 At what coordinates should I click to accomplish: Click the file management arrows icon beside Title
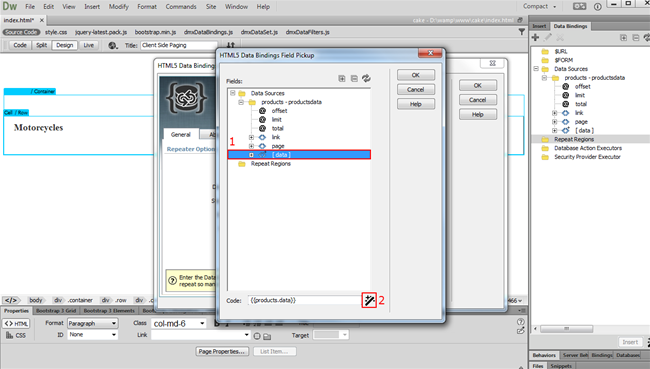(x=230, y=45)
